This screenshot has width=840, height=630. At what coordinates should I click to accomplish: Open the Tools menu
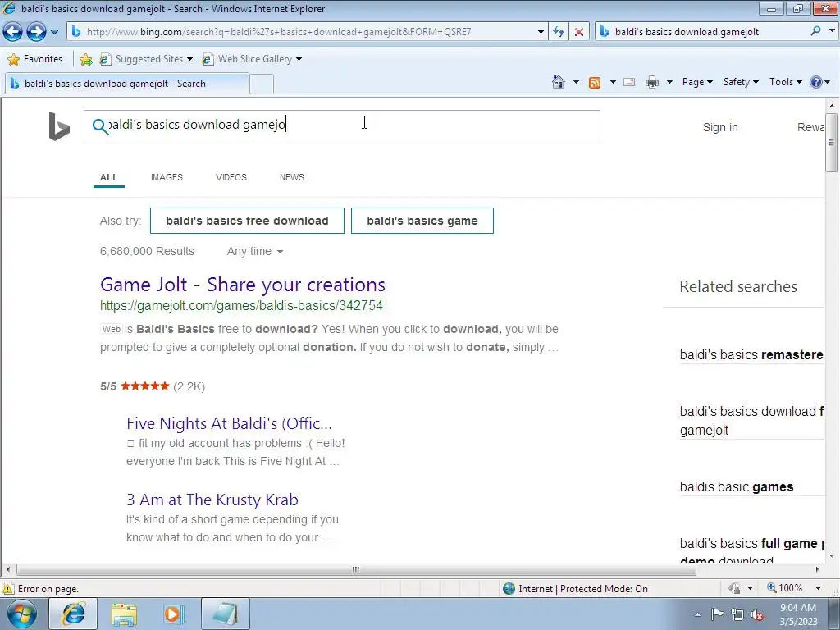(785, 82)
